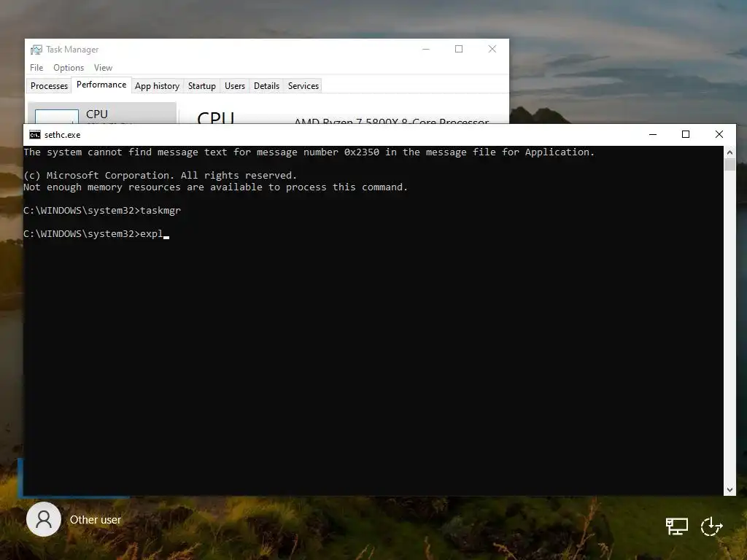
Task: Click the console scrollbar thumb
Action: click(x=729, y=165)
